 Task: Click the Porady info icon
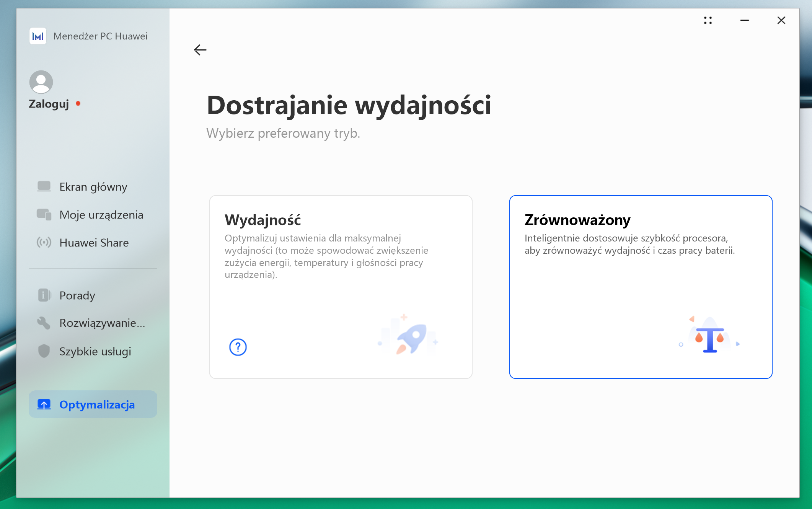pos(44,295)
